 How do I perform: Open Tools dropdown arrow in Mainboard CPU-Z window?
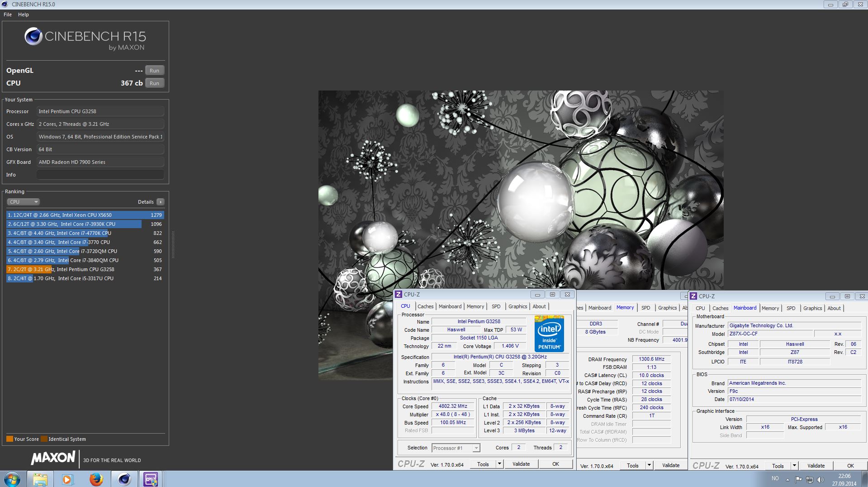(794, 466)
